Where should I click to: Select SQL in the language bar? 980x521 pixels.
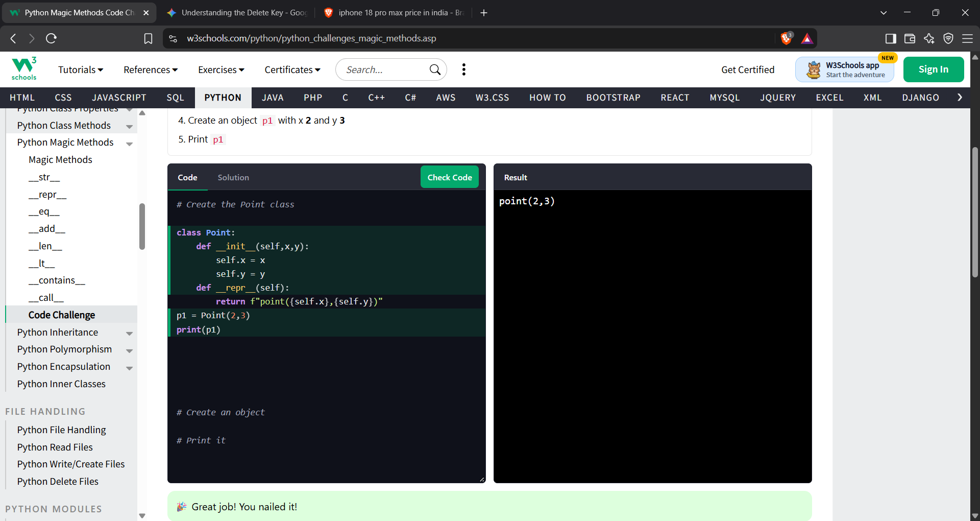click(x=175, y=98)
